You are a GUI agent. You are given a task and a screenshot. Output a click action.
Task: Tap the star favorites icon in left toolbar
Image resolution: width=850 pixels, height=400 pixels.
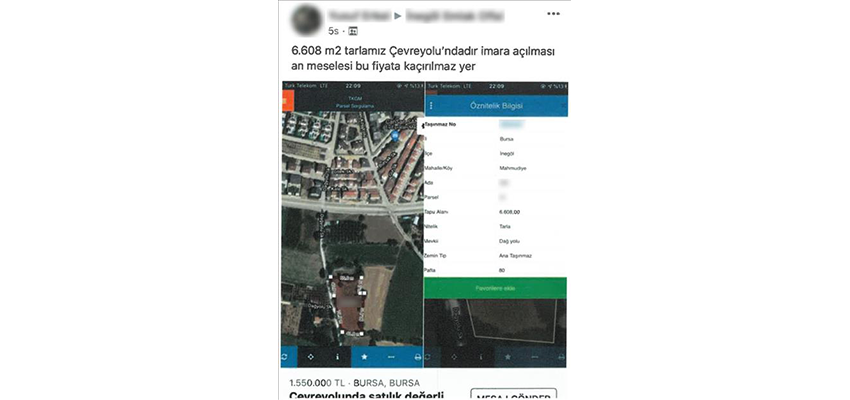364,357
